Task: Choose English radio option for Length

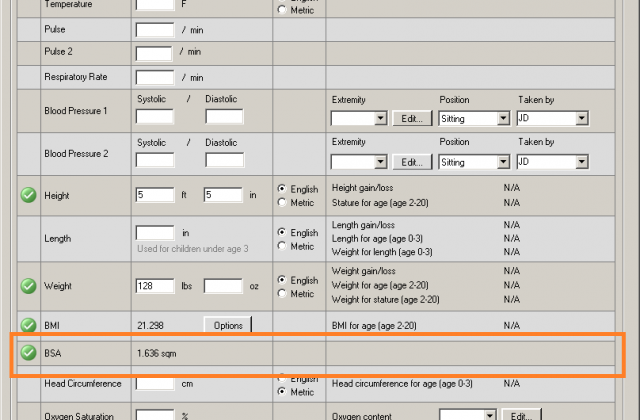Action: (x=282, y=233)
